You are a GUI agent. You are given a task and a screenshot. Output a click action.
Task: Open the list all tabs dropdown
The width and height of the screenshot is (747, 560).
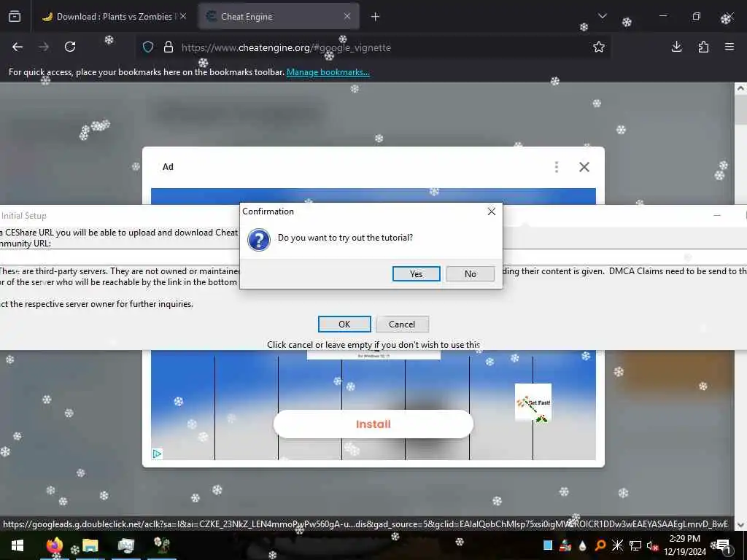coord(602,17)
